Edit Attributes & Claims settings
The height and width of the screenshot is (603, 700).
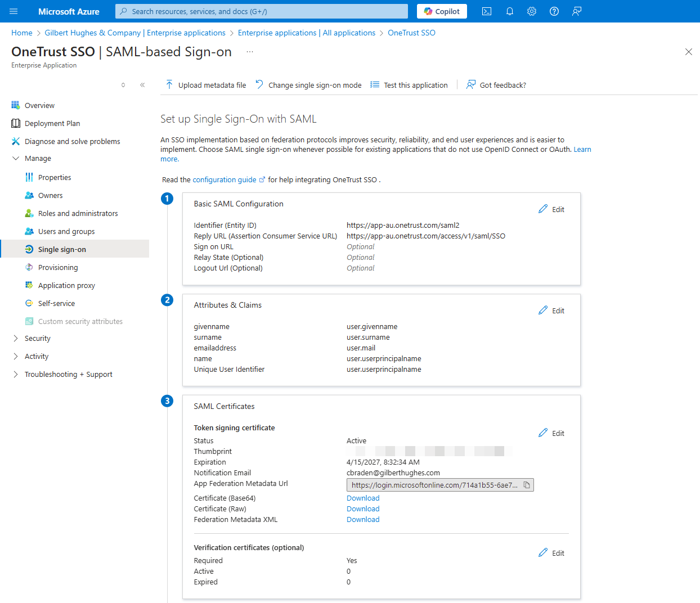pyautogui.click(x=551, y=310)
